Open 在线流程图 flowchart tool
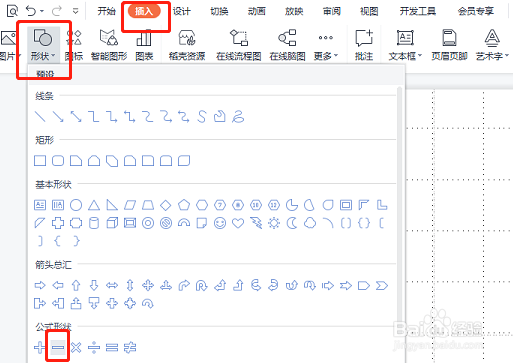Screen dimensions: 513x363 click(239, 45)
